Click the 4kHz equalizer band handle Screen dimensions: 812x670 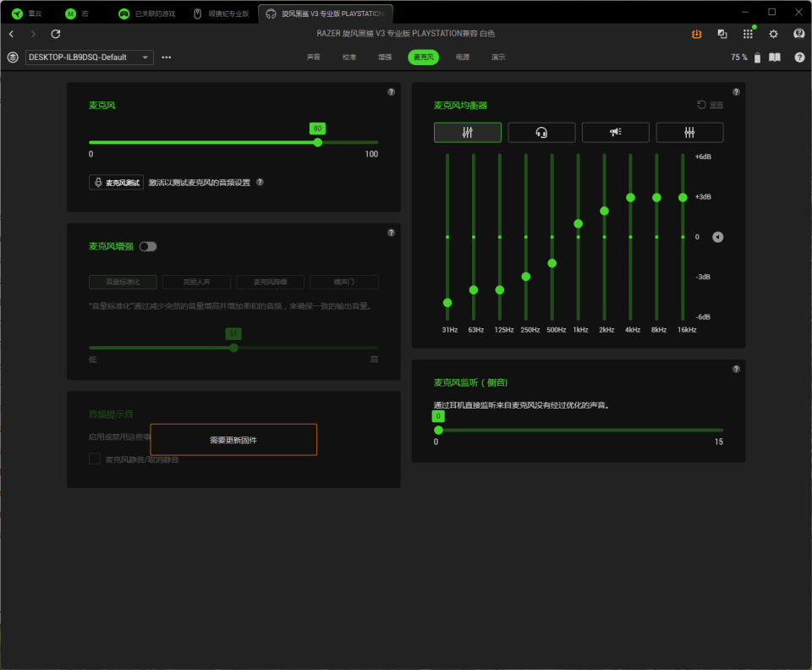pos(630,197)
